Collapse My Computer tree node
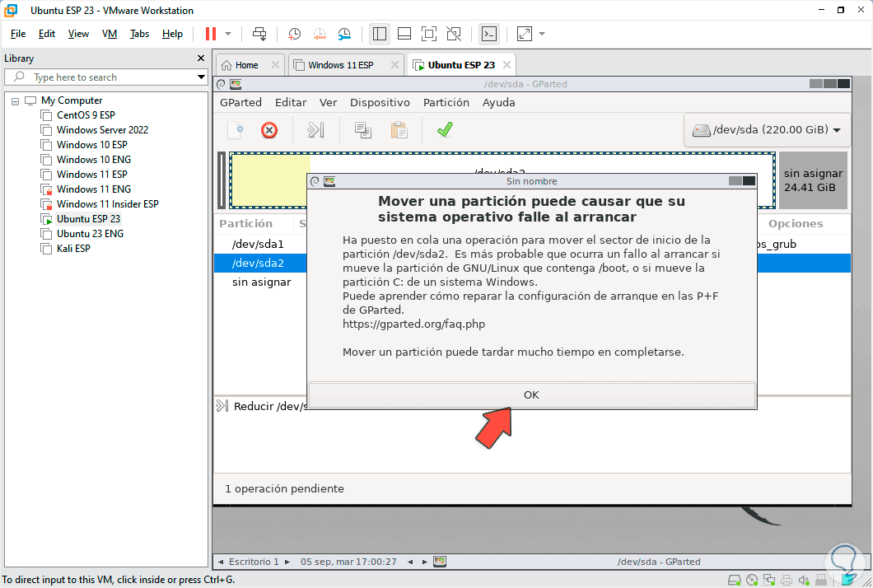The height and width of the screenshot is (588, 873). 15,101
